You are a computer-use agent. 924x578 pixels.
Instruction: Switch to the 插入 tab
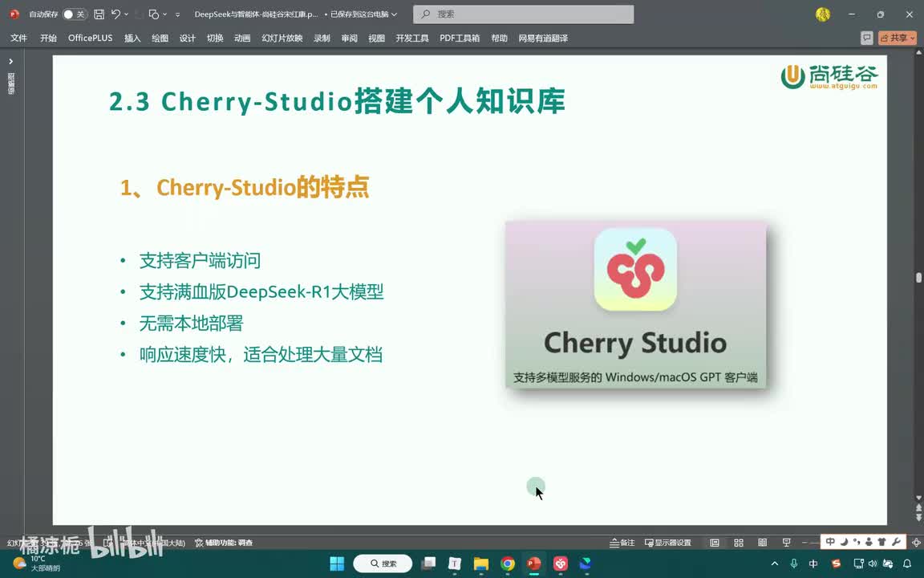[x=132, y=38]
